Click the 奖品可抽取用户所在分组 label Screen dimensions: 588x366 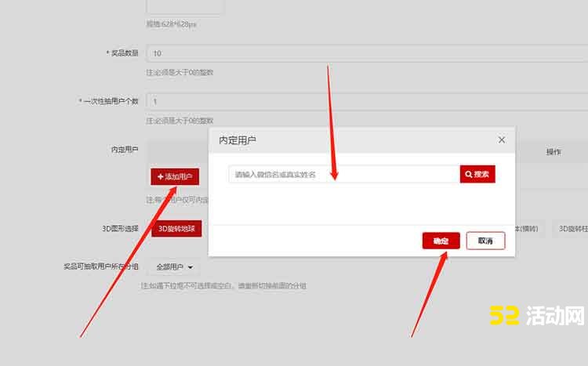pyautogui.click(x=101, y=266)
